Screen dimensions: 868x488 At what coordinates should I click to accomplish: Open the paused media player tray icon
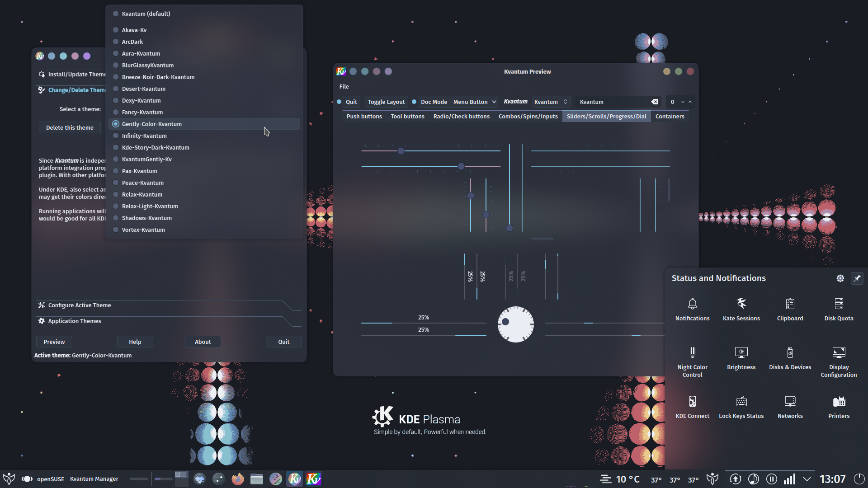[771, 479]
